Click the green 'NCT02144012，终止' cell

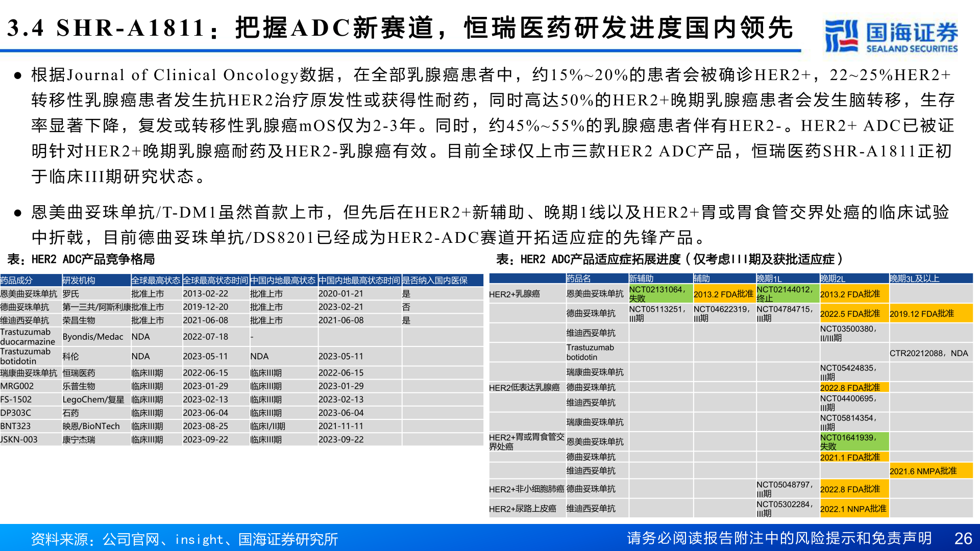pyautogui.click(x=788, y=294)
